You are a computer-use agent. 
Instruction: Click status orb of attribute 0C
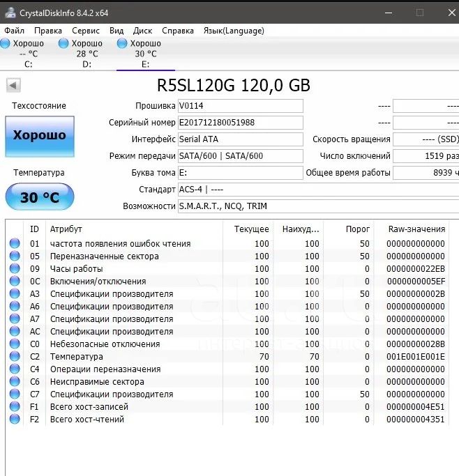tap(15, 281)
